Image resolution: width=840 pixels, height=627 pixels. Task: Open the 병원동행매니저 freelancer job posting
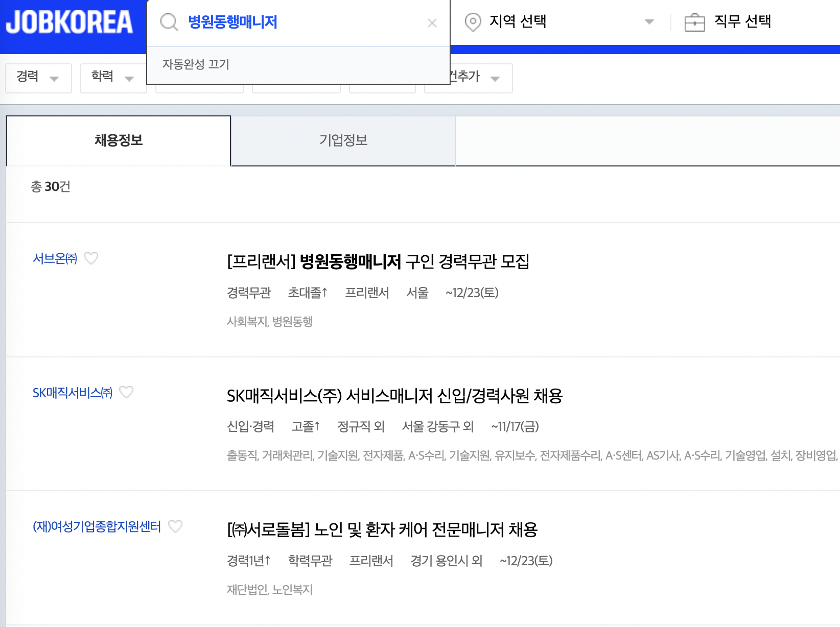tap(378, 263)
